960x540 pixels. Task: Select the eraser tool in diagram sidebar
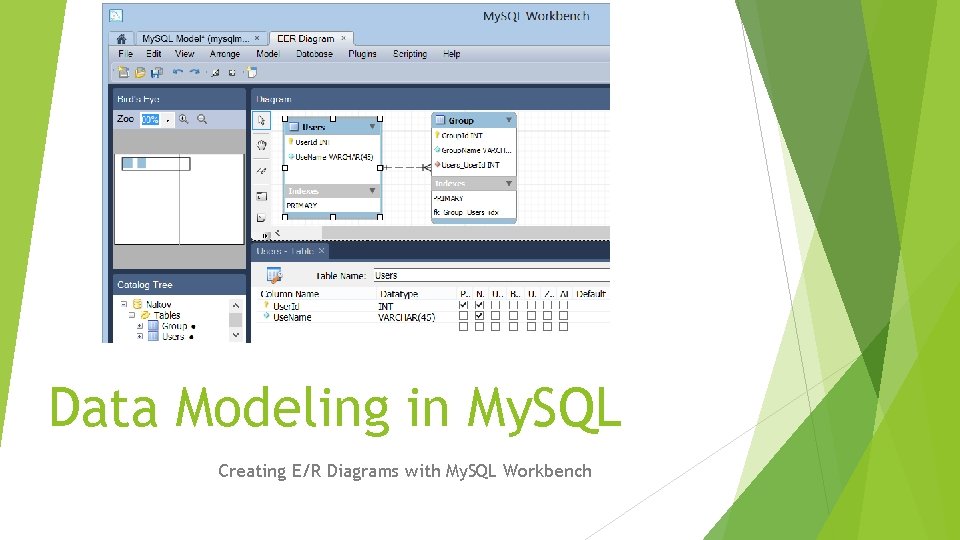261,171
